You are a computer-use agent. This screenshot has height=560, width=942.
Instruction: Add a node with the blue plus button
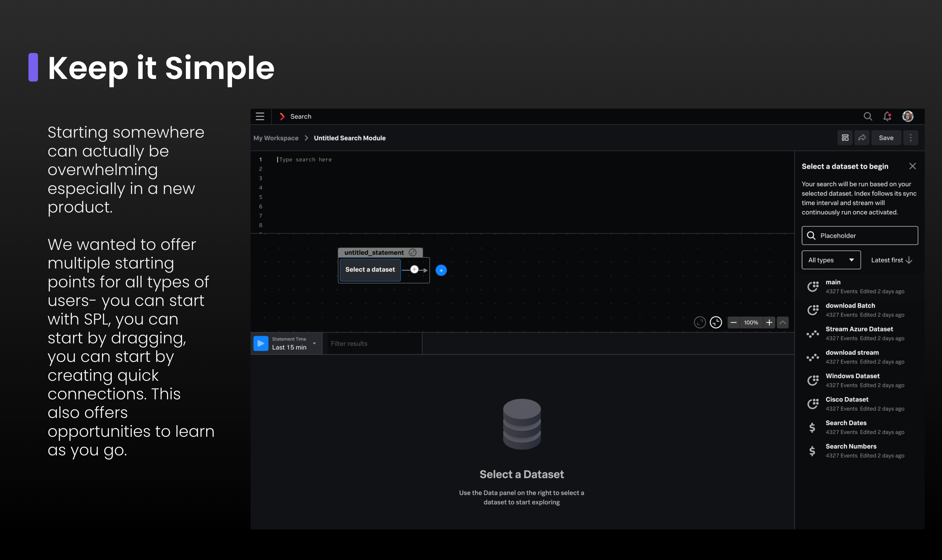tap(441, 270)
